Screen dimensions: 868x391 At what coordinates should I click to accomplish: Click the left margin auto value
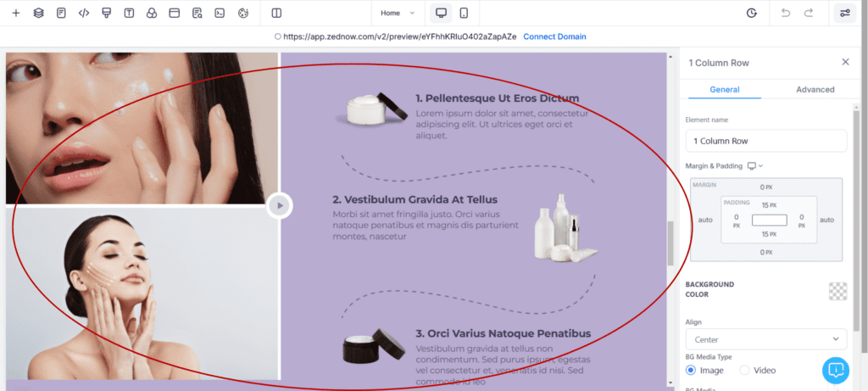705,220
